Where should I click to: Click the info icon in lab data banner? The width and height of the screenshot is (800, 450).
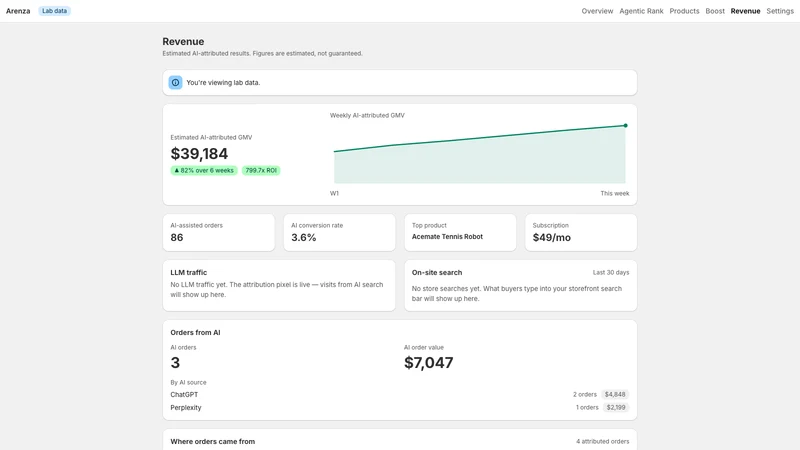click(x=175, y=83)
